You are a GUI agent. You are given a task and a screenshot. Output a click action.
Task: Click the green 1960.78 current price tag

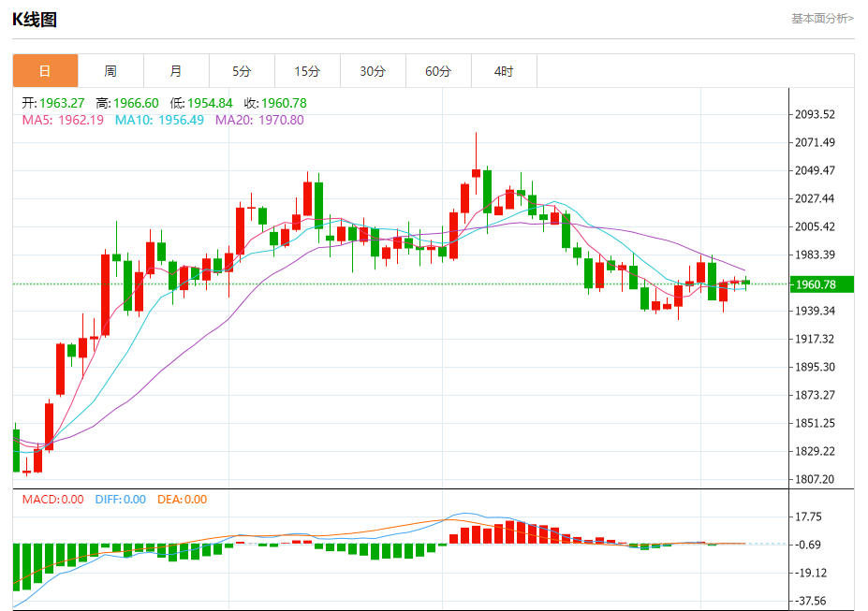point(821,284)
